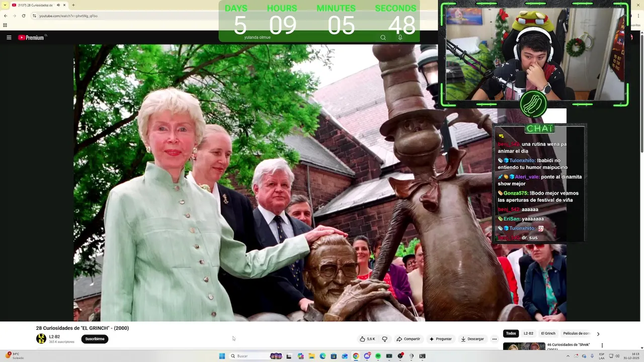Open options menu for Shrek video
This screenshot has width=644, height=362.
pyautogui.click(x=602, y=345)
